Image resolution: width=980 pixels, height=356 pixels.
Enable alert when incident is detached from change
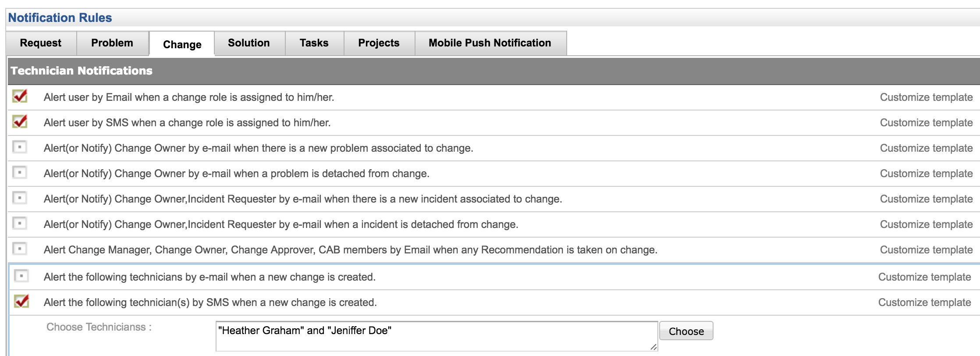coord(20,224)
